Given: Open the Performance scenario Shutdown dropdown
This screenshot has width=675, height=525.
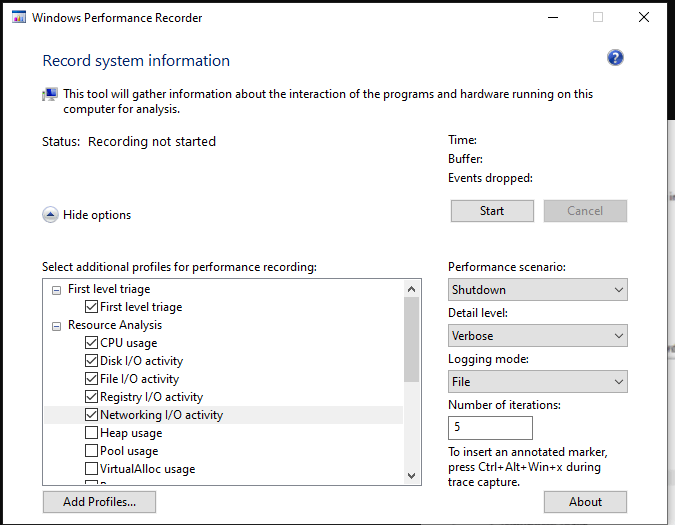Looking at the screenshot, I should click(x=538, y=290).
